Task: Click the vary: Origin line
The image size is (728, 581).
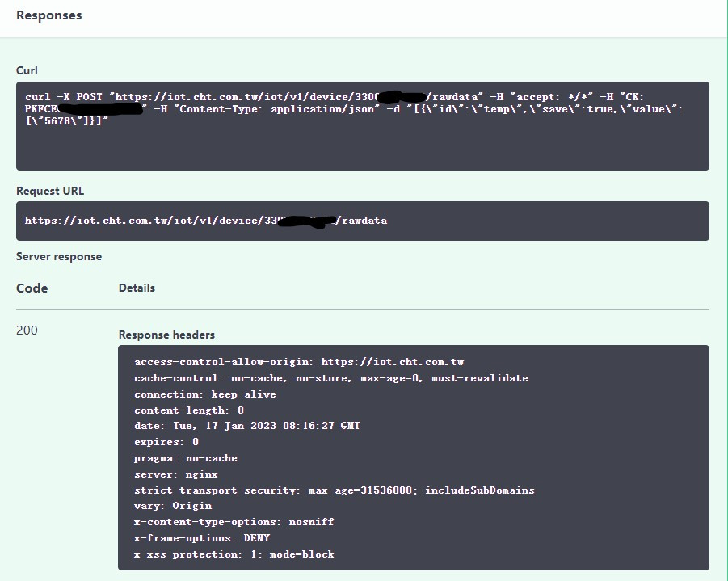Action: (173, 506)
